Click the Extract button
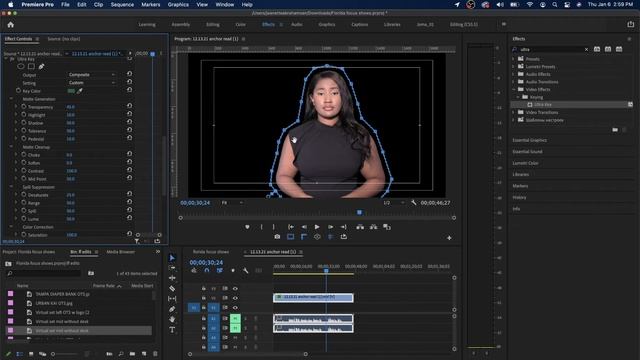Viewport: 640px width, 360px height. click(x=373, y=227)
